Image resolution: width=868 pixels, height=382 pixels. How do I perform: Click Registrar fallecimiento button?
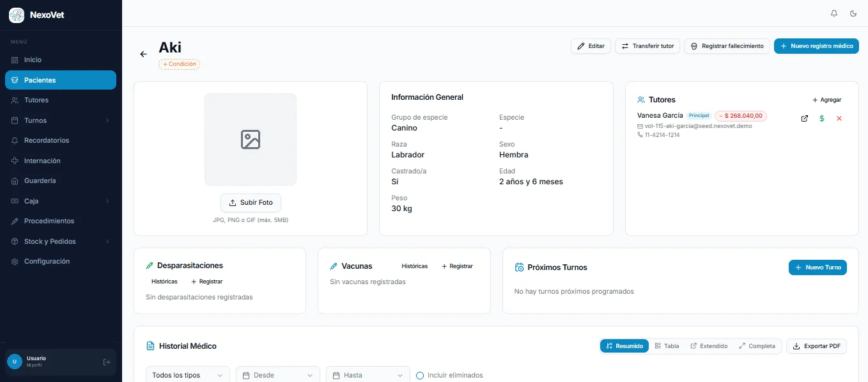pyautogui.click(x=727, y=46)
